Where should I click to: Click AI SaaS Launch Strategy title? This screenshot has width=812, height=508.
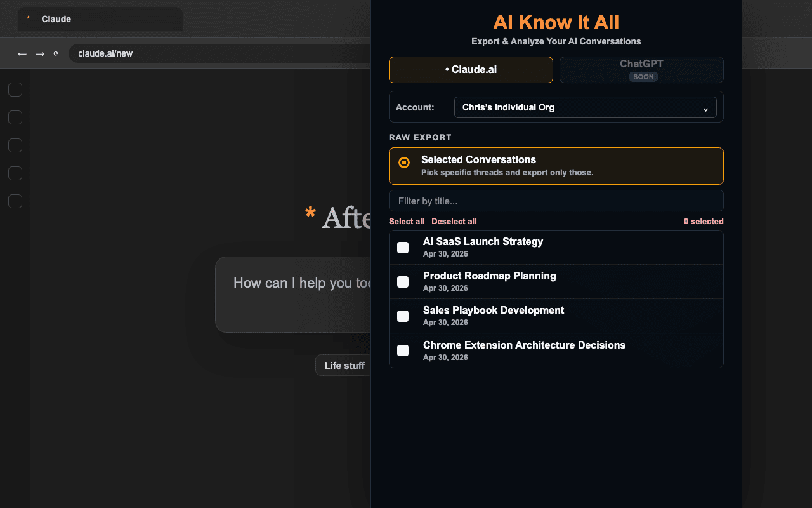(x=483, y=242)
